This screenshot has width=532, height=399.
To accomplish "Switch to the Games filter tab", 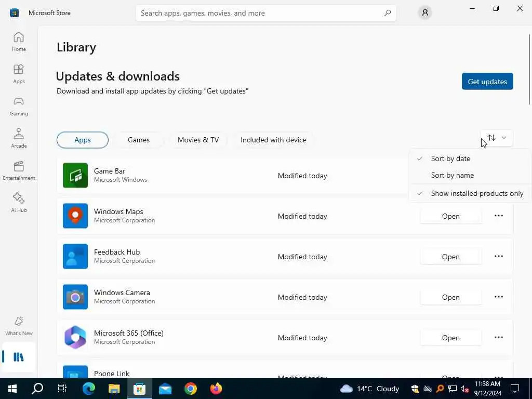I will click(x=138, y=140).
